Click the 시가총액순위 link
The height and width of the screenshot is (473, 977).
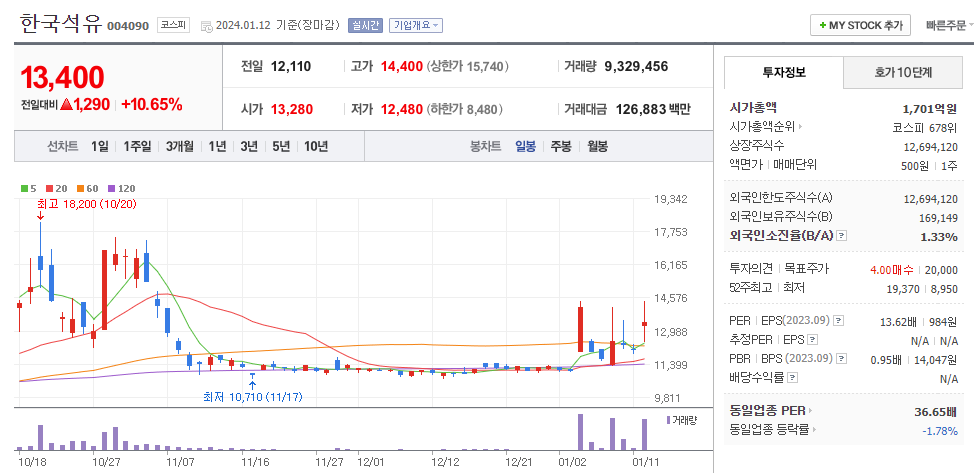click(762, 127)
